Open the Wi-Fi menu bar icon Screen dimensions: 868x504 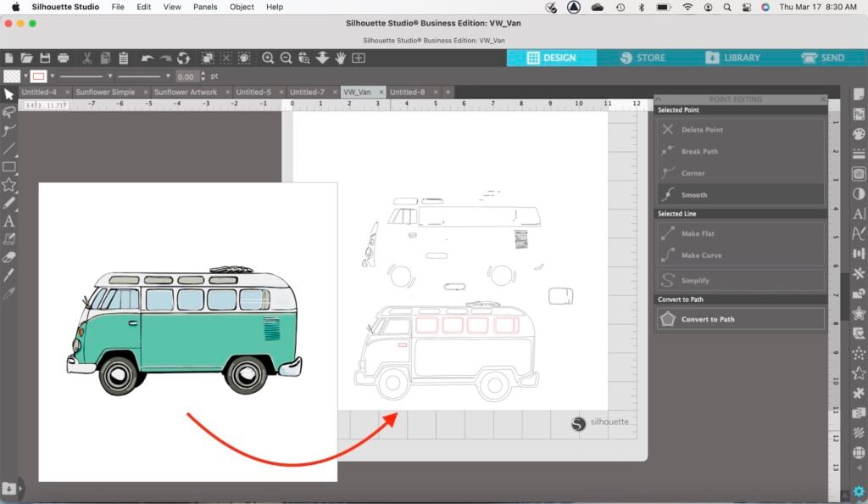(x=687, y=7)
